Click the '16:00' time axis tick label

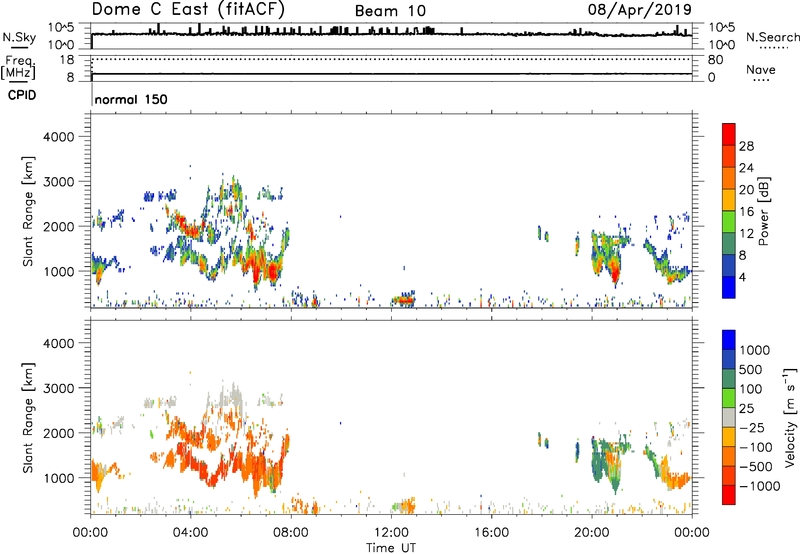click(x=491, y=533)
